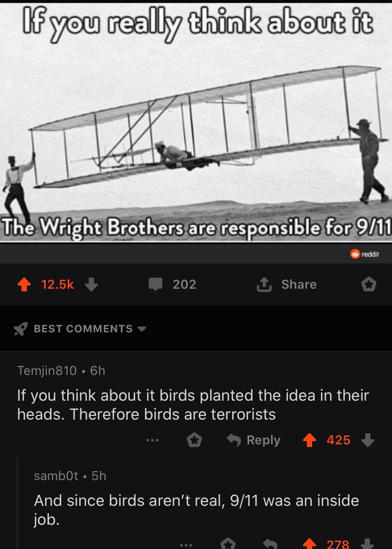This screenshot has width=392, height=549.
Task: Upvote Temjin810's comment with 425 points
Action: click(309, 440)
